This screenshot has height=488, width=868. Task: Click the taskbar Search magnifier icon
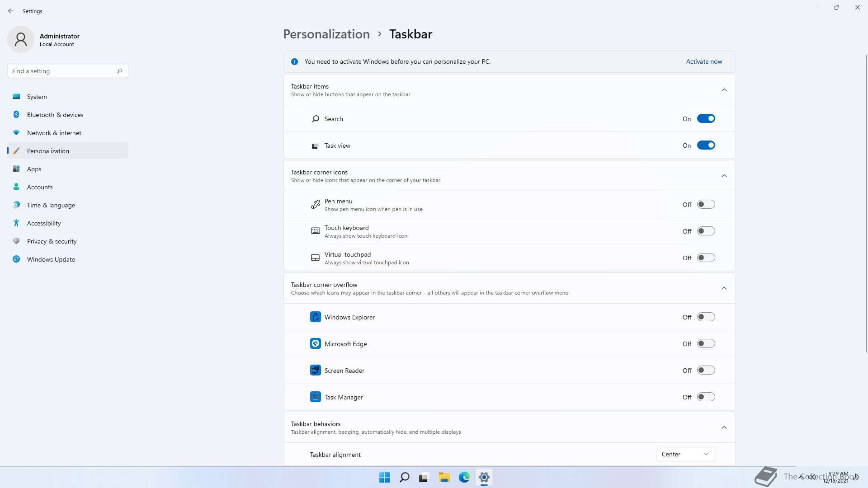(404, 477)
